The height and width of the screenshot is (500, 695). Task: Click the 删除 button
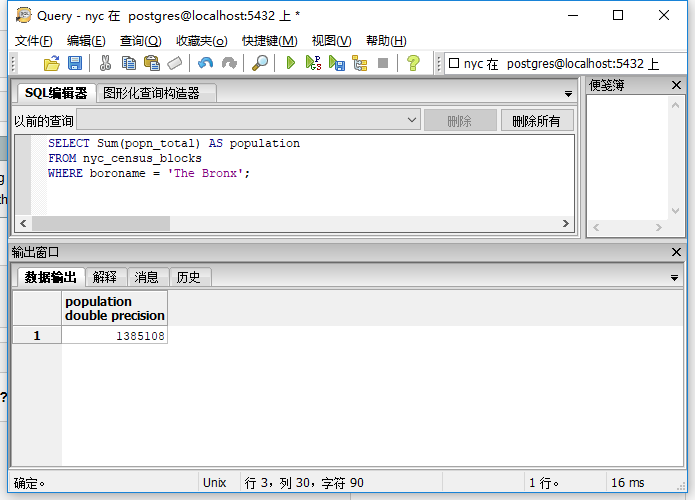tap(460, 120)
